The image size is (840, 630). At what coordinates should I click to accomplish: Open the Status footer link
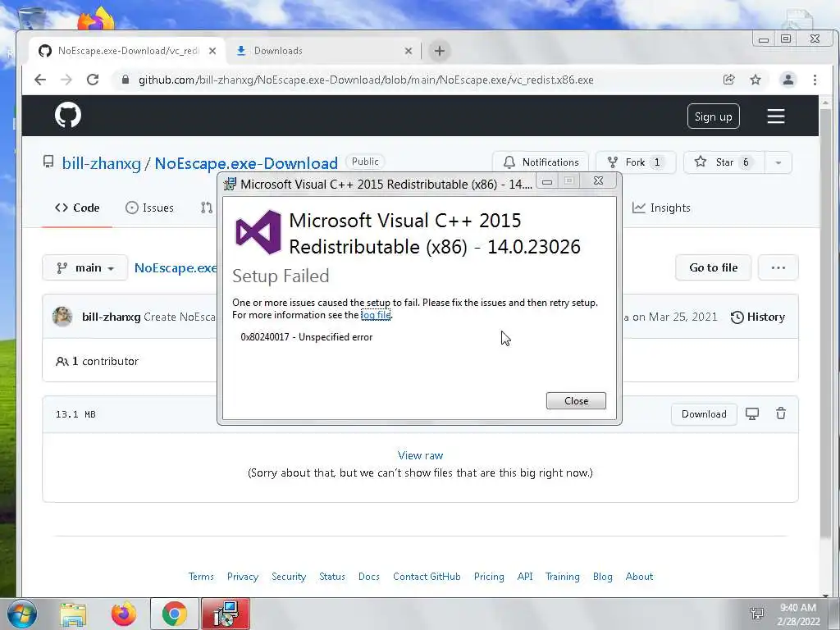332,577
